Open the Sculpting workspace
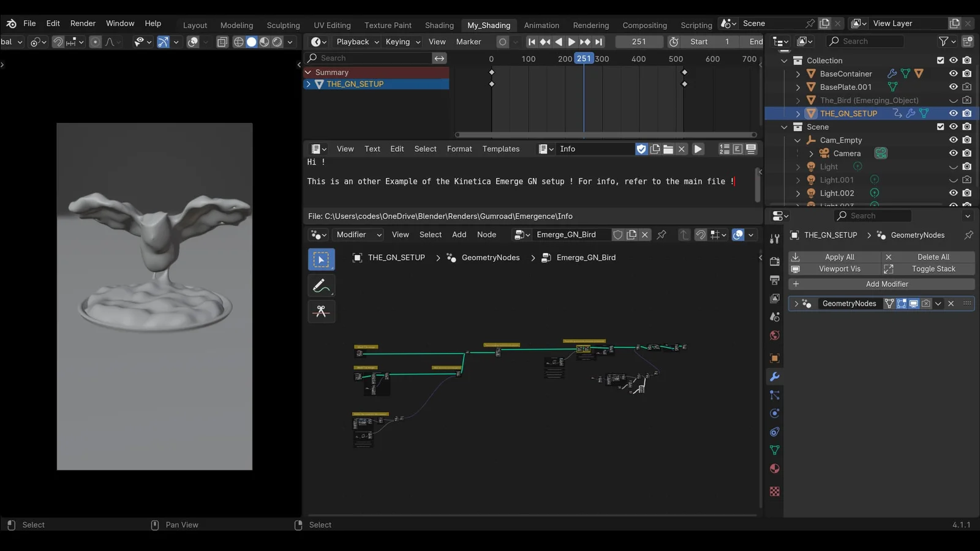Screen dimensions: 980x551 pos(283,25)
